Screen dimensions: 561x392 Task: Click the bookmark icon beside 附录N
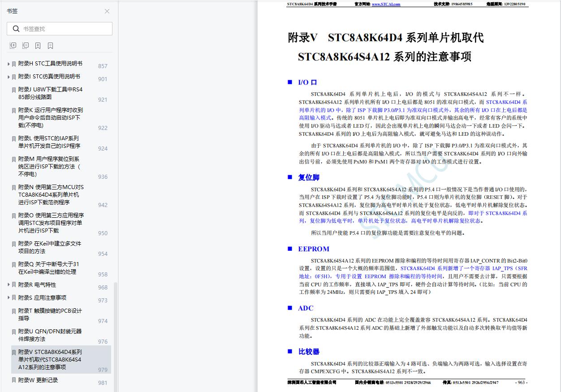pos(14,188)
